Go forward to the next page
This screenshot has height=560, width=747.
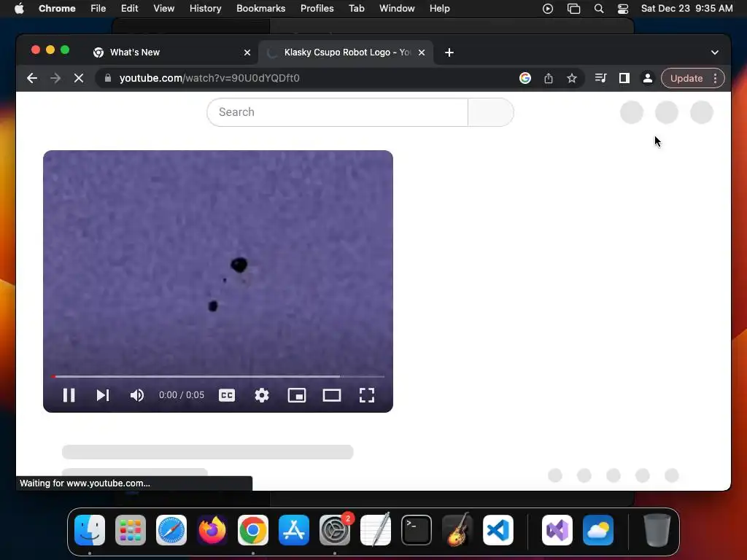pos(55,78)
